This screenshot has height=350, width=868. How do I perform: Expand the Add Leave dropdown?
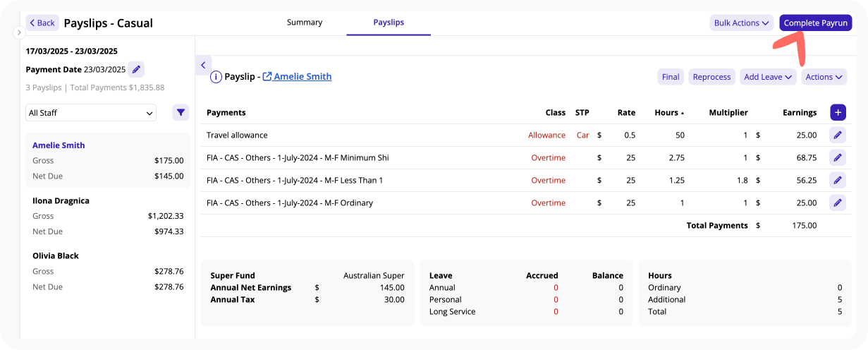(x=768, y=77)
